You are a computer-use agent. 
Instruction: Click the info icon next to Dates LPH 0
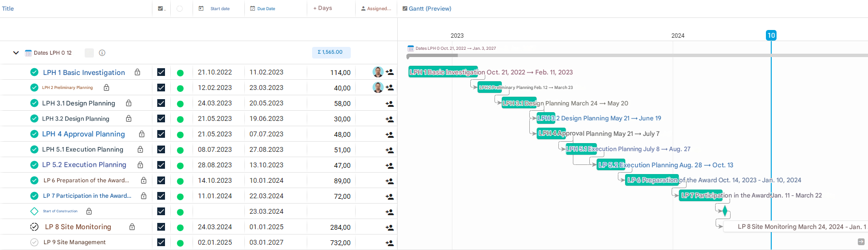102,53
